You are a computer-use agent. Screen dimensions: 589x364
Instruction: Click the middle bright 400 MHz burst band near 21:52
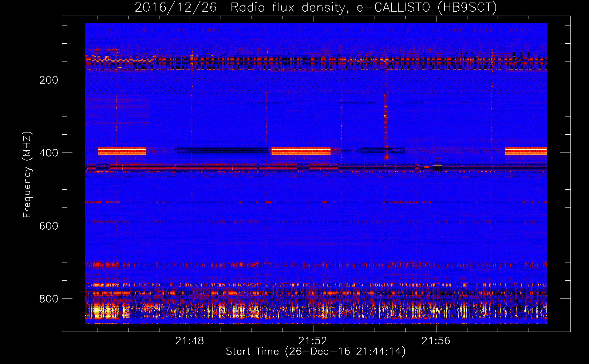coord(301,151)
